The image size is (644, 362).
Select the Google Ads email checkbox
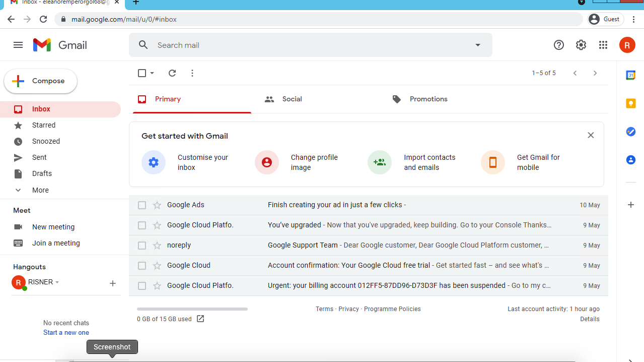(142, 205)
